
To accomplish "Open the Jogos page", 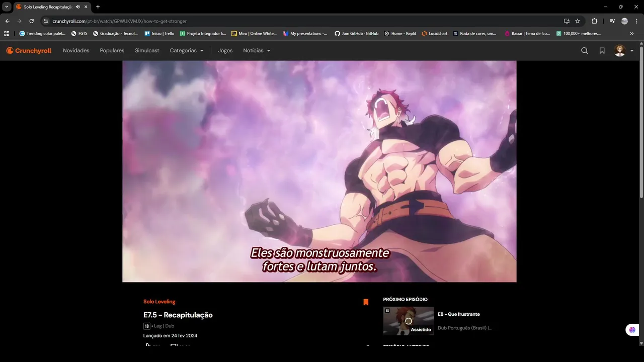I will click(225, 51).
